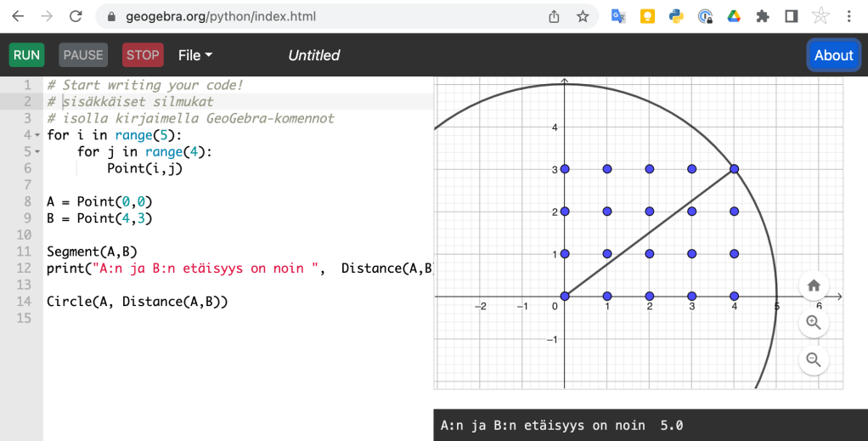The image size is (868, 441).
Task: Reload the page
Action: point(76,16)
